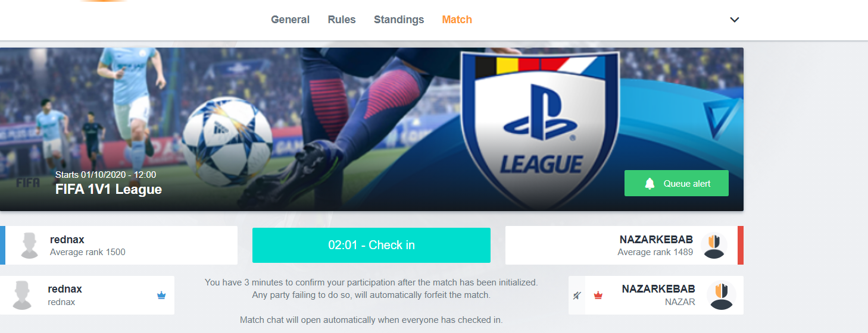Click NAZARKEBAB's avatar in the top card
Viewport: 868px width, 333px height.
(x=714, y=246)
